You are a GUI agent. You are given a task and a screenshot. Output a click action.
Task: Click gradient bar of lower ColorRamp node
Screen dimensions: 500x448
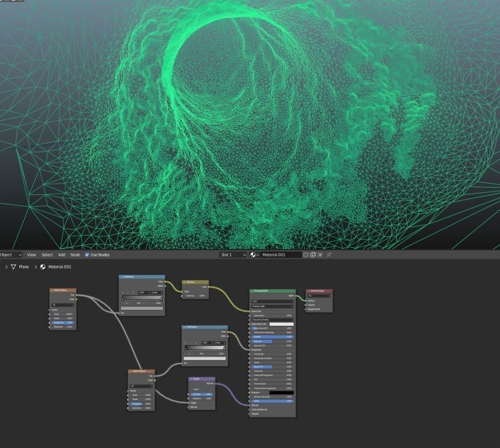click(205, 348)
